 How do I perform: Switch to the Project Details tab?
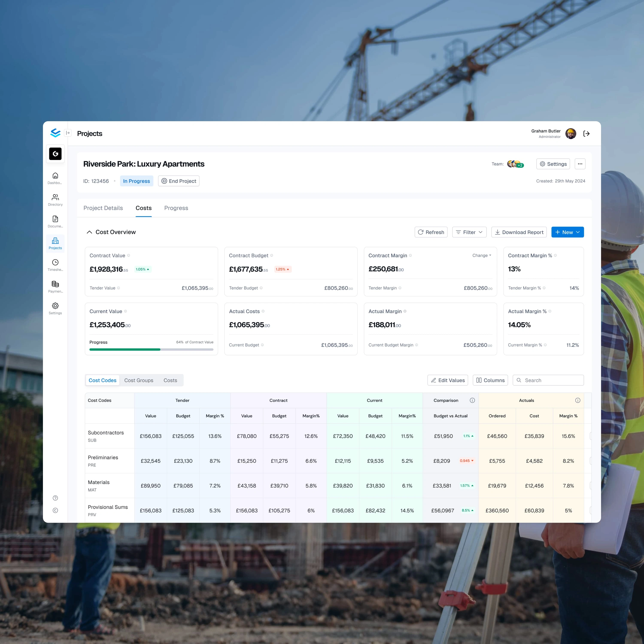pos(103,208)
